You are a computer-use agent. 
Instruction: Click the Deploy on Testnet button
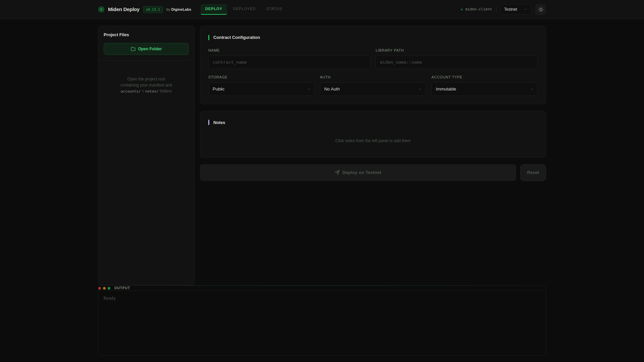[x=358, y=173]
